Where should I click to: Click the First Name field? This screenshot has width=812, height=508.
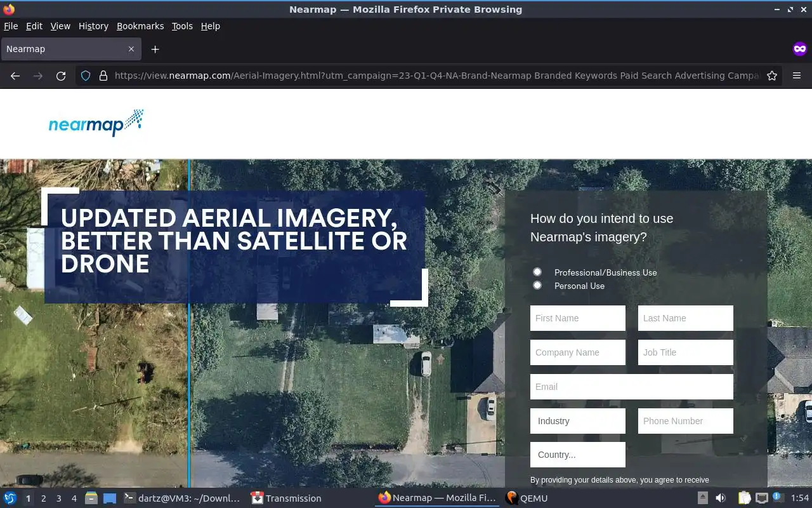[x=578, y=318]
